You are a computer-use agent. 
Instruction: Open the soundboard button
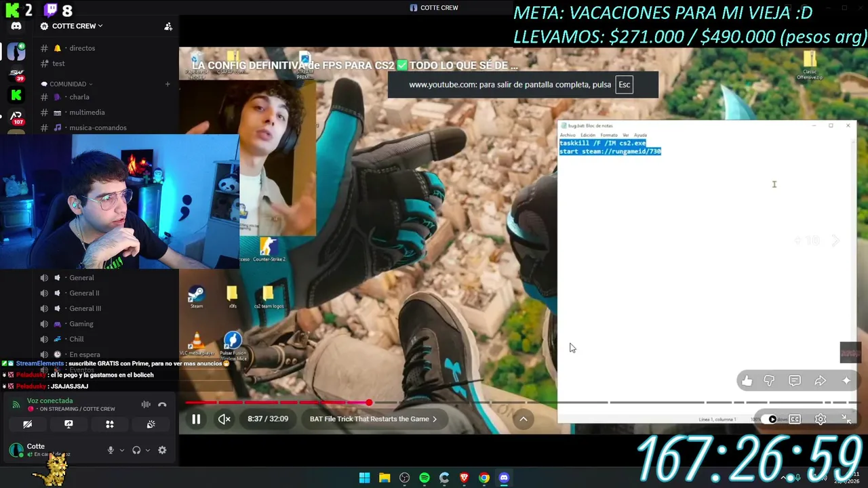coord(151,424)
